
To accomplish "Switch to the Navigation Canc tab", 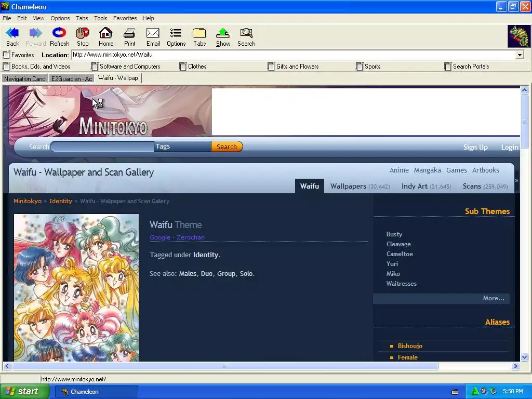I will click(25, 79).
